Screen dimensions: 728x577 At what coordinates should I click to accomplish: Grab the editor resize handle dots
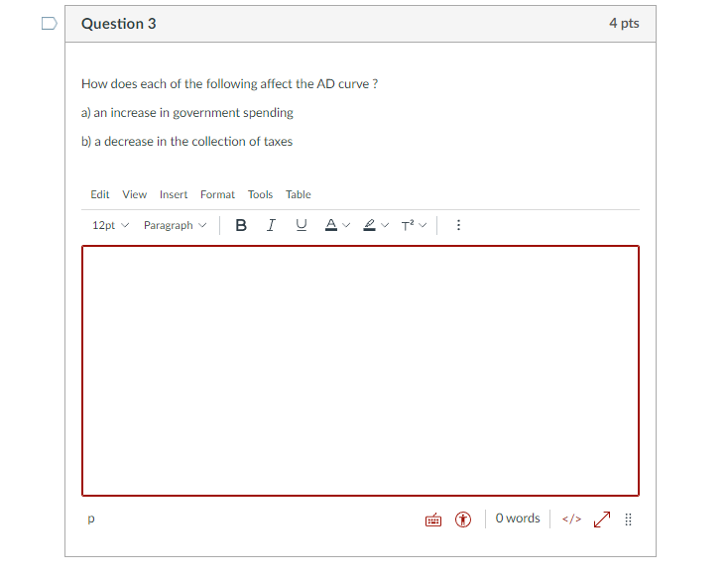tap(628, 519)
